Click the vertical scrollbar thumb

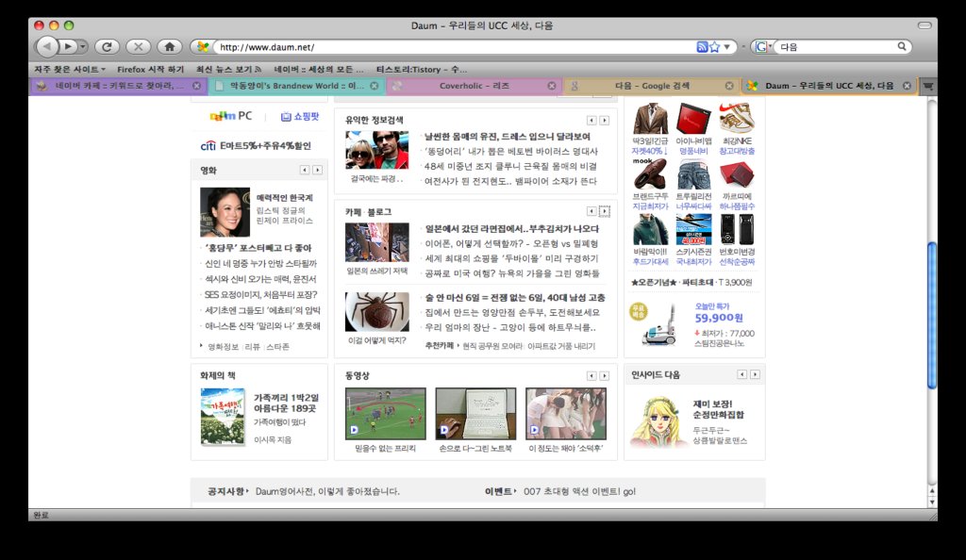(931, 315)
